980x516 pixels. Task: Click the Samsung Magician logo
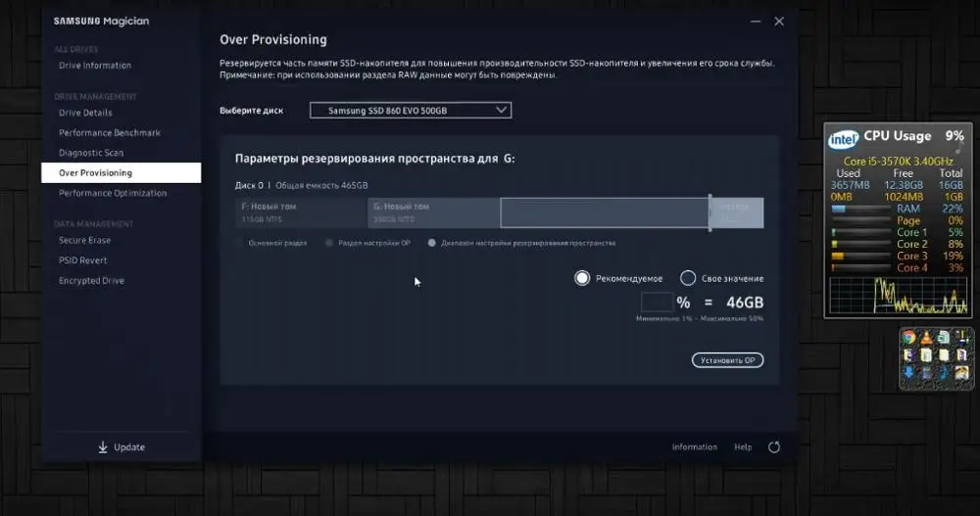tap(101, 22)
